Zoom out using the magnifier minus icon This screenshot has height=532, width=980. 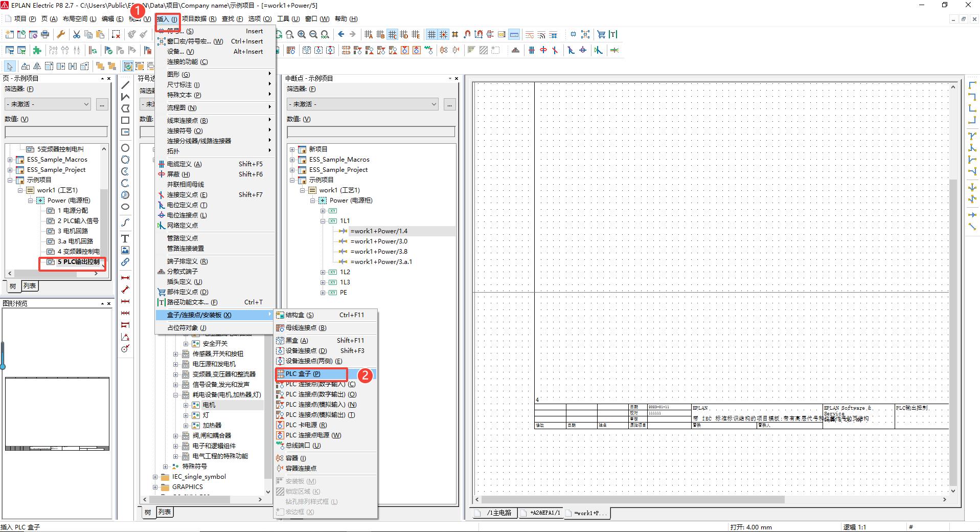coord(313,34)
